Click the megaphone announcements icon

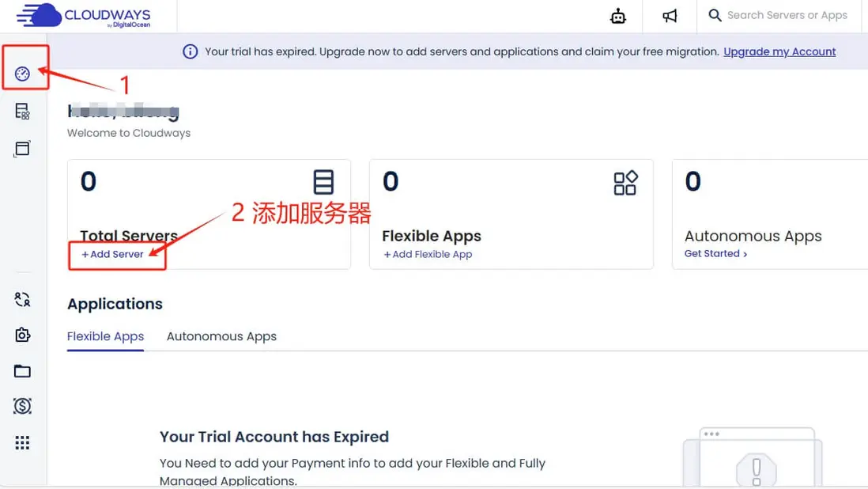[670, 16]
